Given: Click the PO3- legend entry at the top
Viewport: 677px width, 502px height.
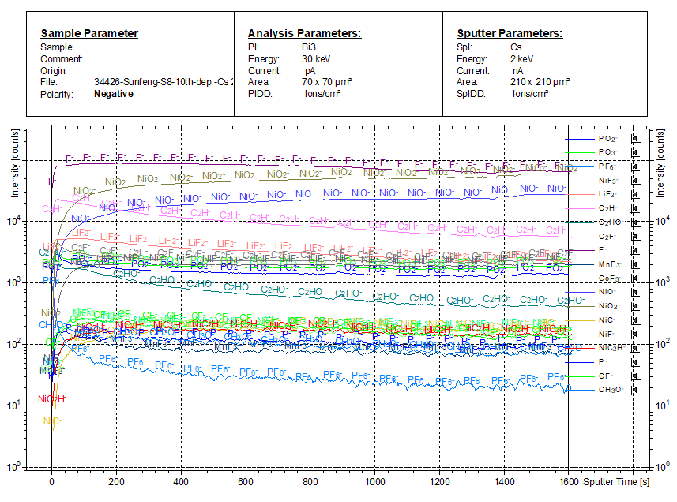Looking at the screenshot, I should pos(608,137).
